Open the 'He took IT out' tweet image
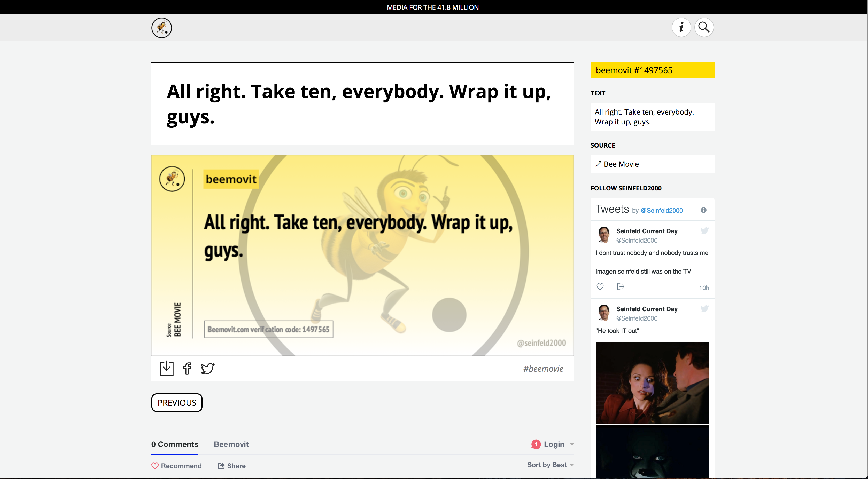This screenshot has width=868, height=479. 652,382
